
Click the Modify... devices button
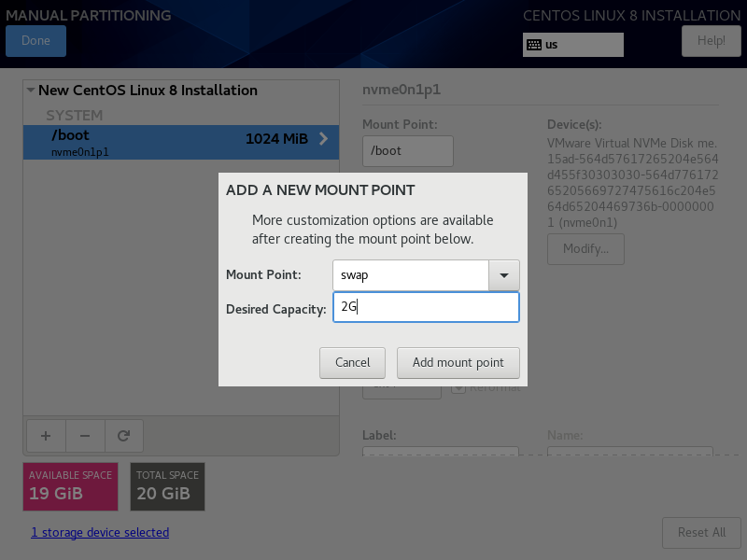pos(585,249)
